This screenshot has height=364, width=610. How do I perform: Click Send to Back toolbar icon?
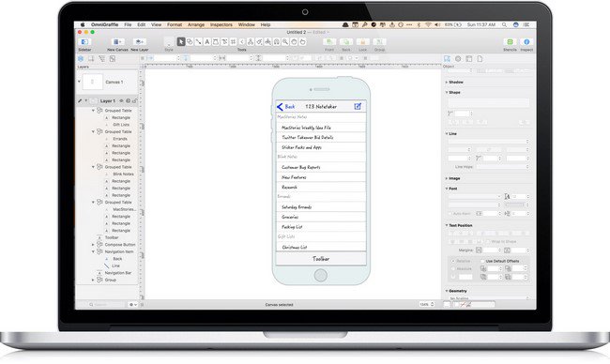[346, 42]
